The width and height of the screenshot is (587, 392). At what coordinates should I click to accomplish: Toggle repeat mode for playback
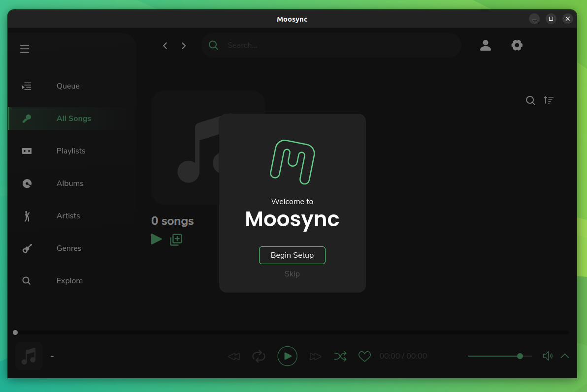pyautogui.click(x=259, y=356)
